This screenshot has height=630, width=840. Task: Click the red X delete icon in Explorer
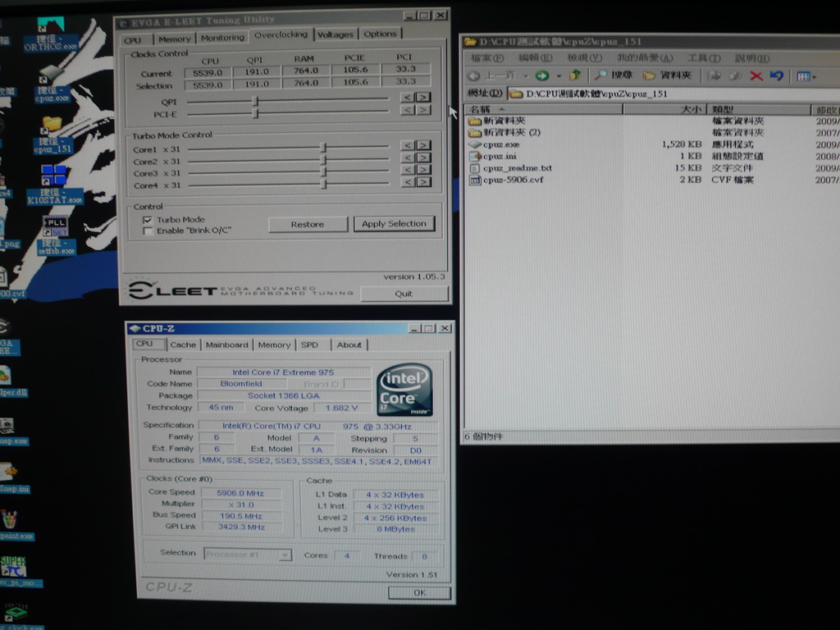tap(756, 75)
